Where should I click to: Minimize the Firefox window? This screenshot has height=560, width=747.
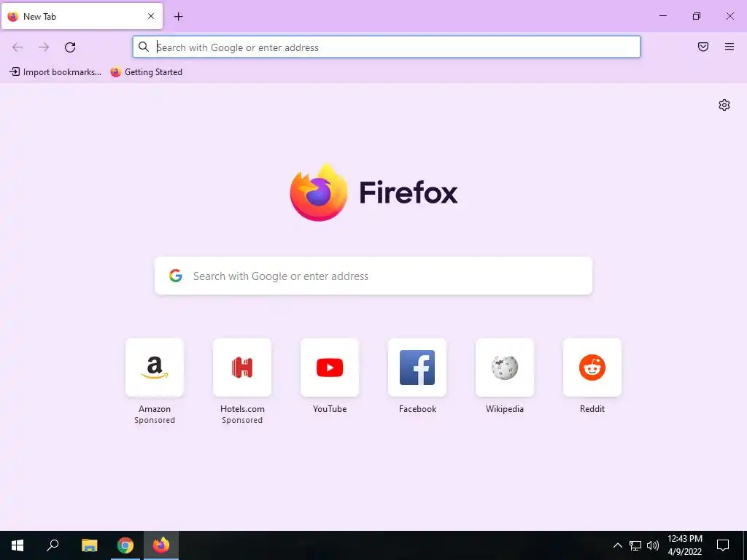662,16
